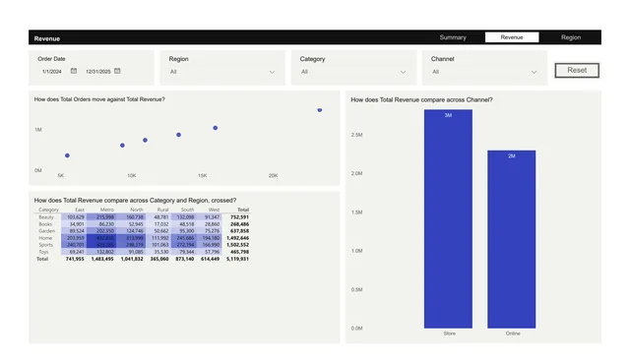The width and height of the screenshot is (630, 364).
Task: Expand the Category filter dropdown
Action: 403,72
